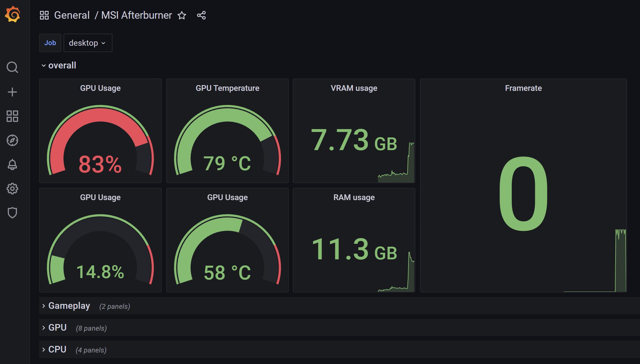The height and width of the screenshot is (364, 640).
Task: Click the 58 °C gauge value
Action: pos(227,273)
